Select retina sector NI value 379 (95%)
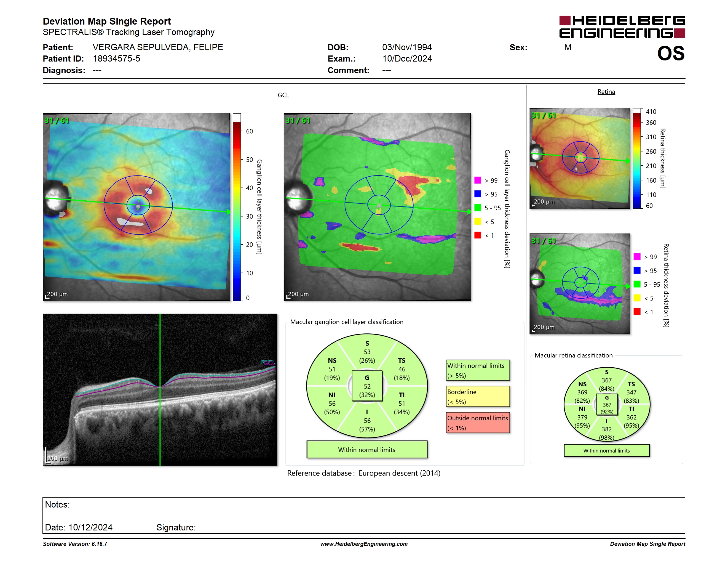Viewport: 728px width, 563px height. point(582,417)
